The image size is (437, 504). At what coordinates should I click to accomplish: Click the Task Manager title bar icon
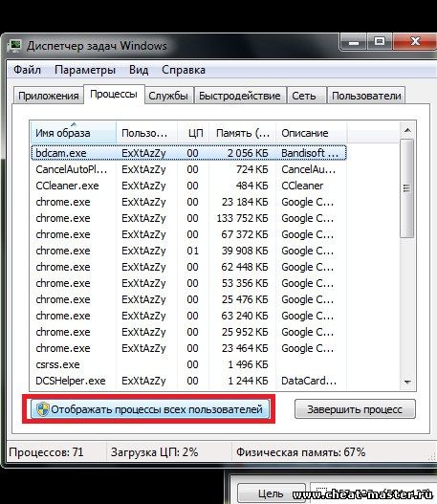coord(14,46)
